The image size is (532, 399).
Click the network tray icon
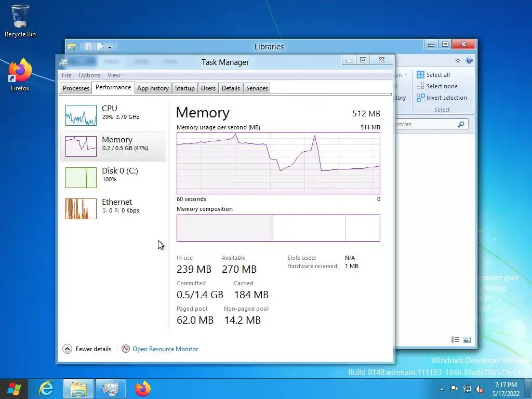467,389
